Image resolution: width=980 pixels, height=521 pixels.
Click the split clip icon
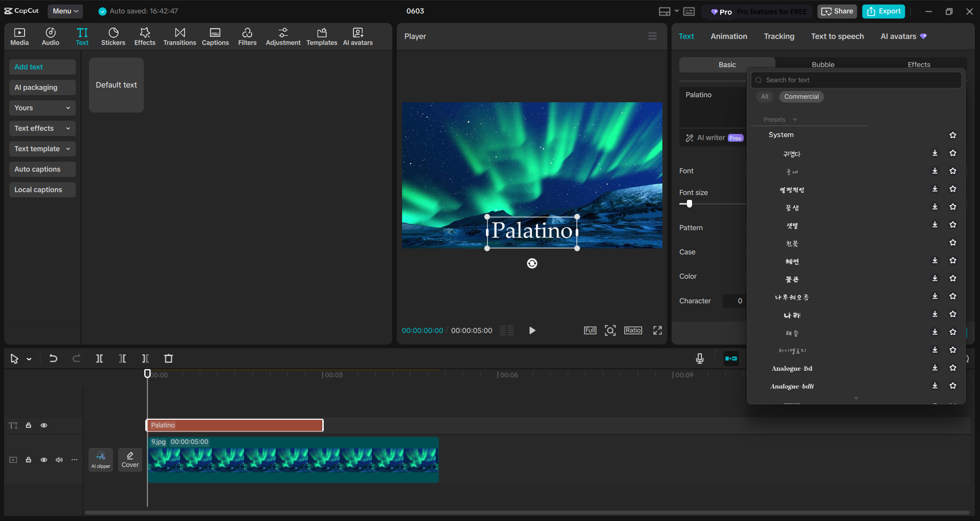coord(99,358)
